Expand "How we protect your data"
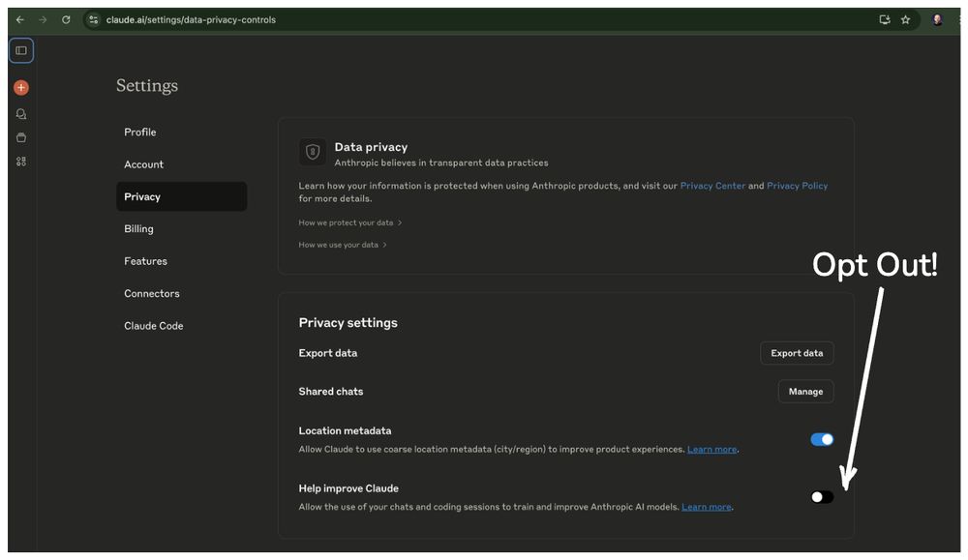This screenshot has height=560, width=968. [350, 222]
